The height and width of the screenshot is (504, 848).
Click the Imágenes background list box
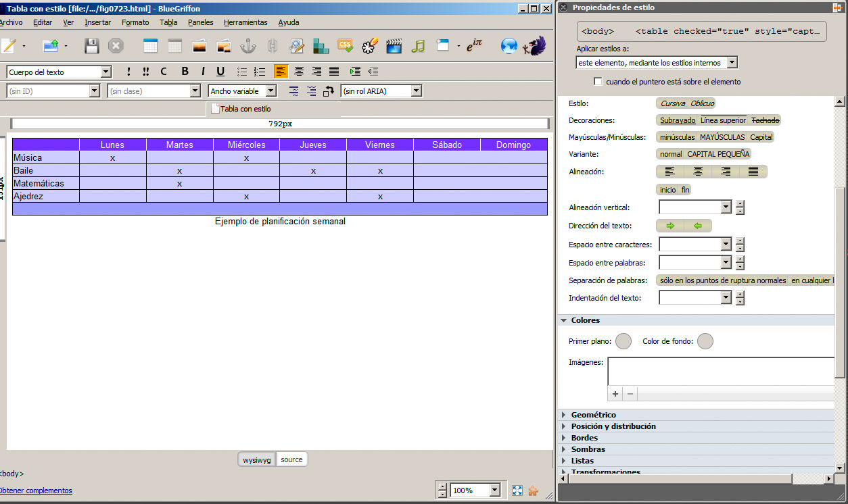coord(721,371)
